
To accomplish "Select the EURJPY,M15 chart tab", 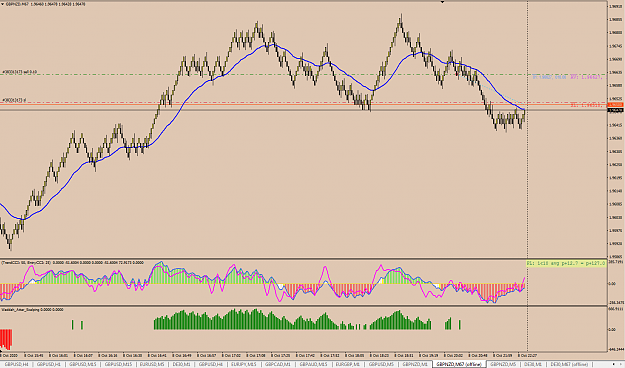I will click(244, 364).
